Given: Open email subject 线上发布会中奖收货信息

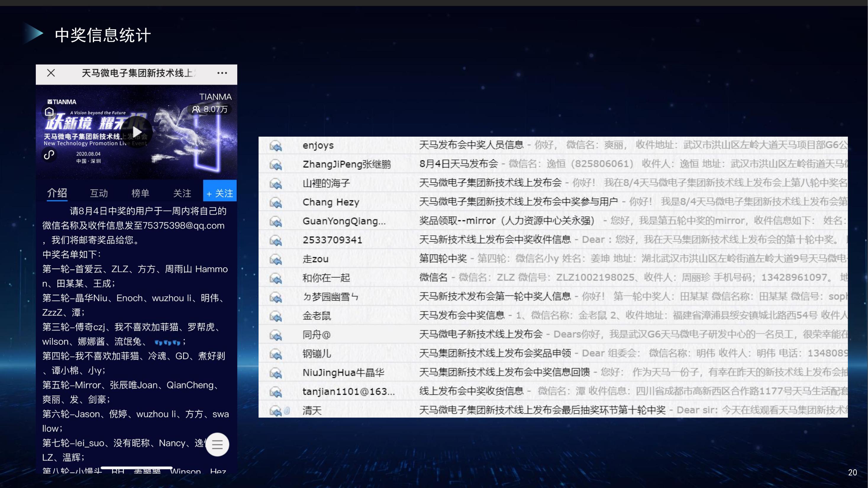Looking at the screenshot, I should [x=471, y=391].
